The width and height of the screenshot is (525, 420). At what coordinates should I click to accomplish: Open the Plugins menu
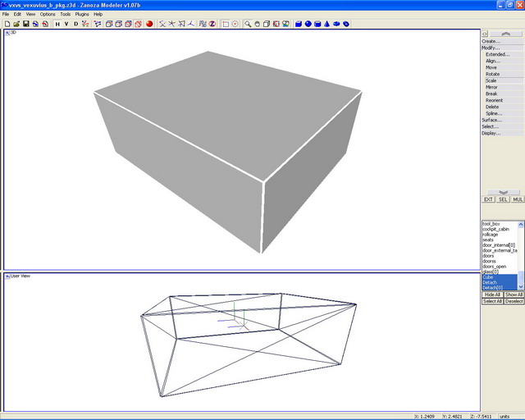click(x=82, y=14)
